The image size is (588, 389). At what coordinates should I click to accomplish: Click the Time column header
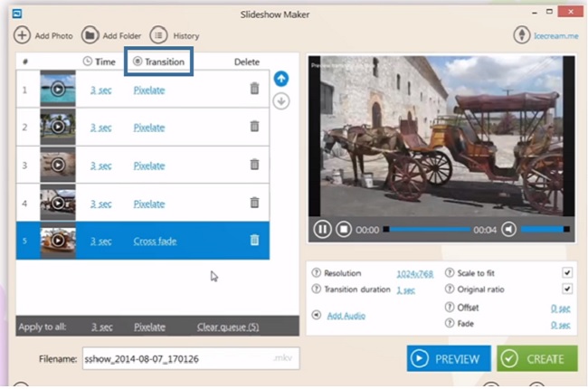coord(100,62)
